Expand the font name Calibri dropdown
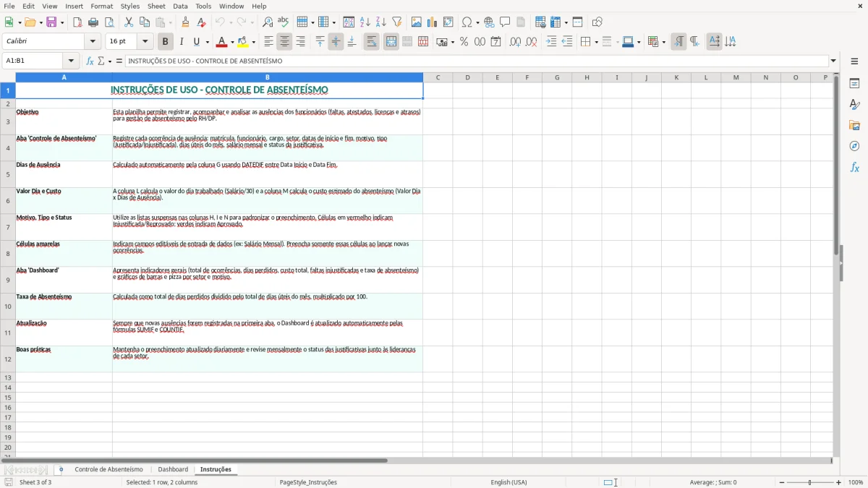This screenshot has height=488, width=868. pyautogui.click(x=93, y=42)
